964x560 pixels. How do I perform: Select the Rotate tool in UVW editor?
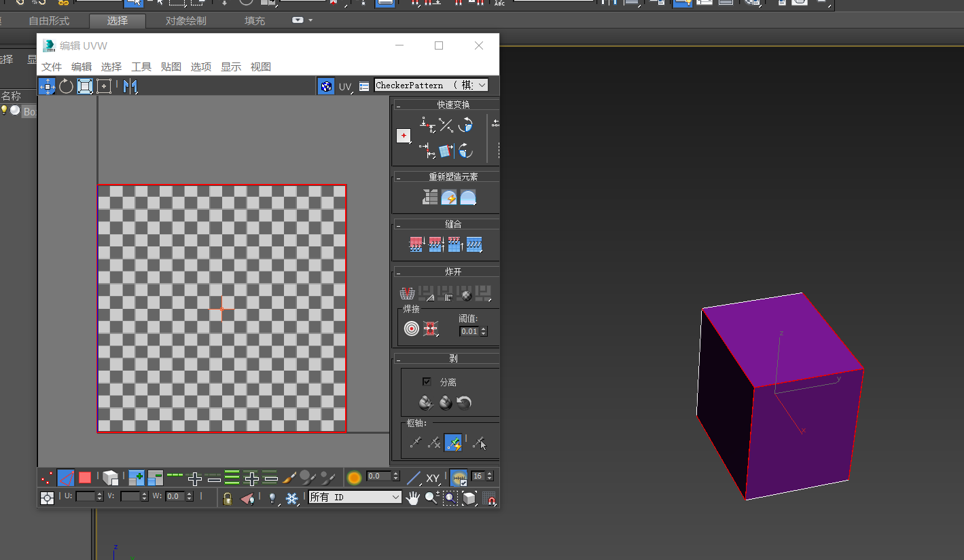tap(66, 86)
